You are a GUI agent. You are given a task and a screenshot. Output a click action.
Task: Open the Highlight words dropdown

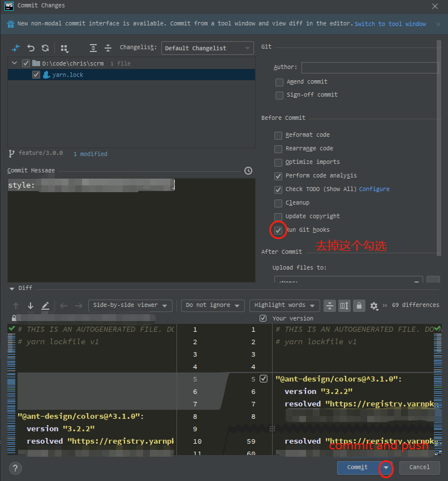[285, 306]
